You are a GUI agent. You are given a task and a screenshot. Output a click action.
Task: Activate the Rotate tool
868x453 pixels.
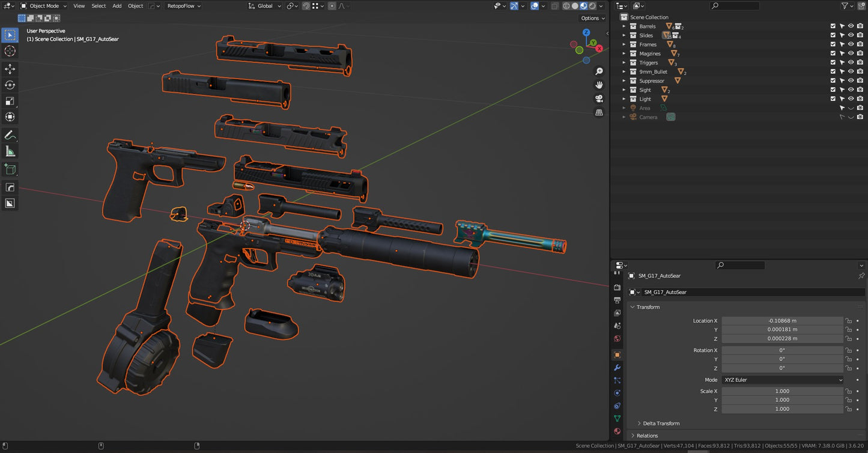click(10, 85)
